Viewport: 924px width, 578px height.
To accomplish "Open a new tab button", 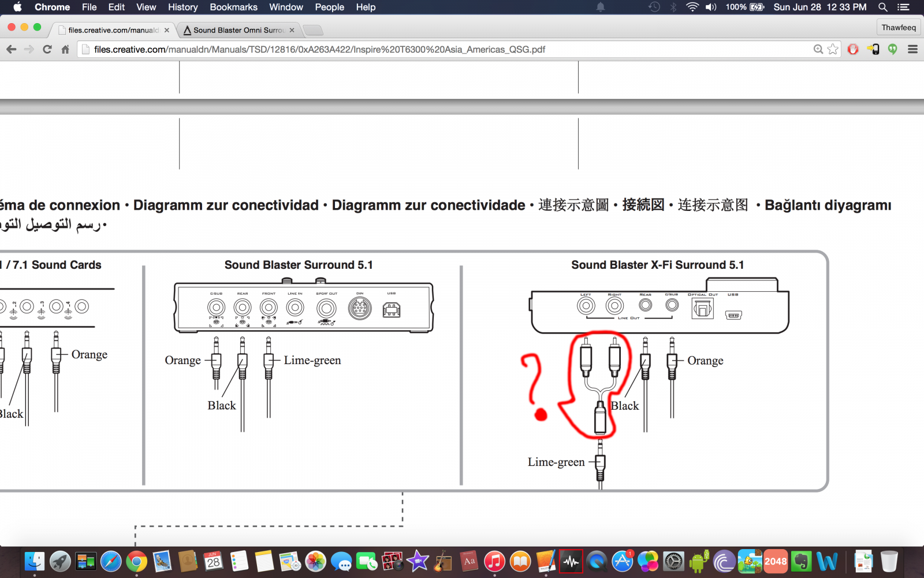I will point(312,30).
